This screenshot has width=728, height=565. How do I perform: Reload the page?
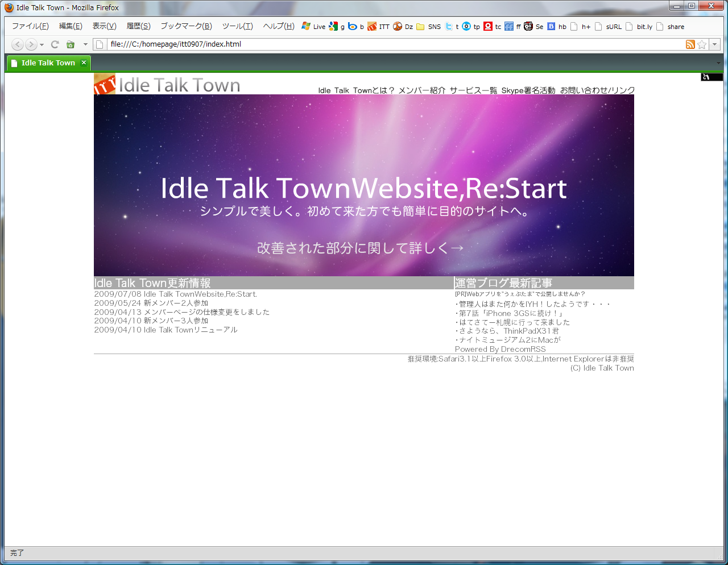pos(55,44)
